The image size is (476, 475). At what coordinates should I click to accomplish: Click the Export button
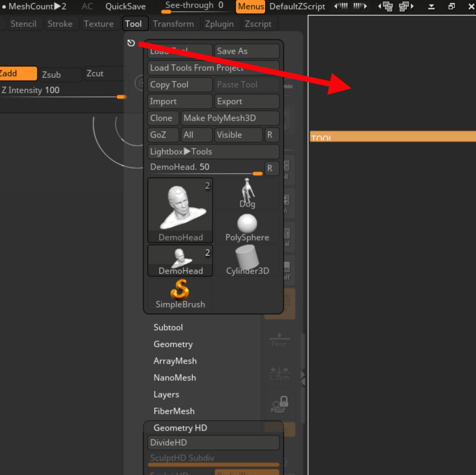(x=247, y=101)
